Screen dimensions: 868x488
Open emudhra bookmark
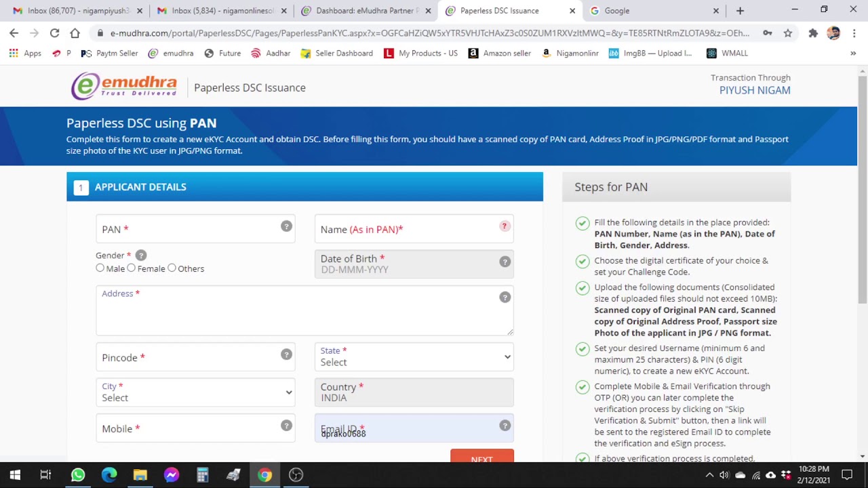coord(170,53)
